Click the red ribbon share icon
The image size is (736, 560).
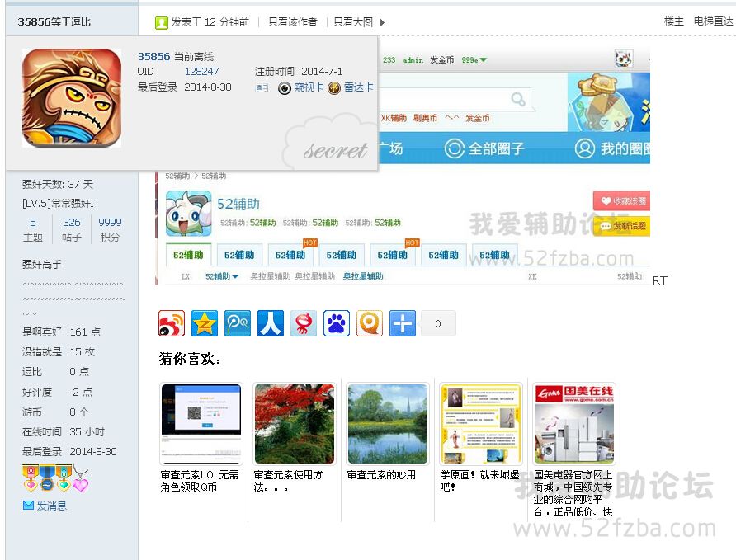click(303, 323)
